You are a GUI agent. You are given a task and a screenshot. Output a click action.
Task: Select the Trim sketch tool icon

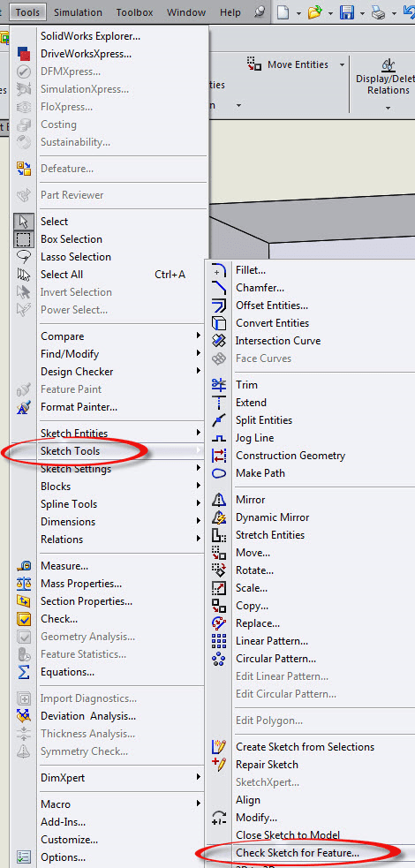[219, 385]
